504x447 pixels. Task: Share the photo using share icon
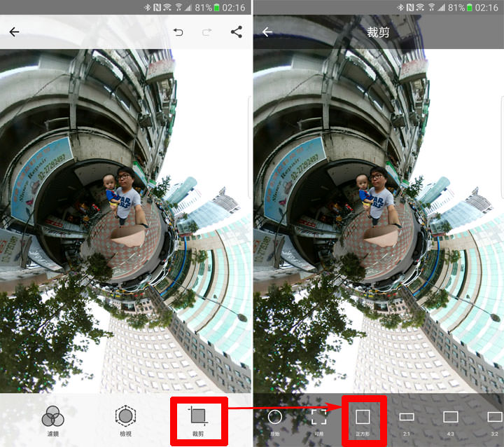click(x=236, y=32)
